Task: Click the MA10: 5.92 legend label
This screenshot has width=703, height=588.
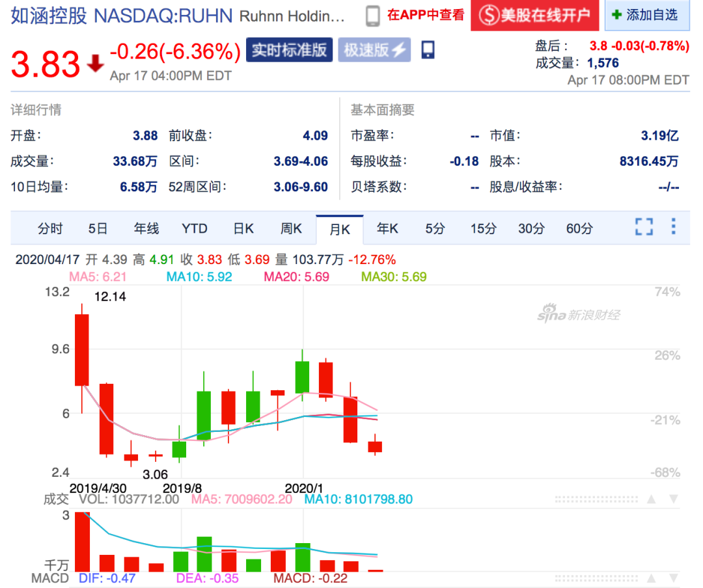Action: click(x=199, y=276)
